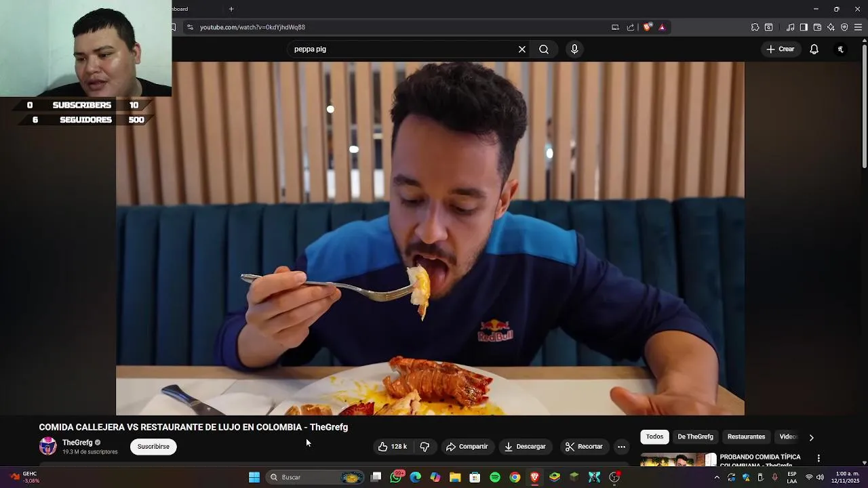Select the De TheGrefg filter chip

tap(695, 437)
